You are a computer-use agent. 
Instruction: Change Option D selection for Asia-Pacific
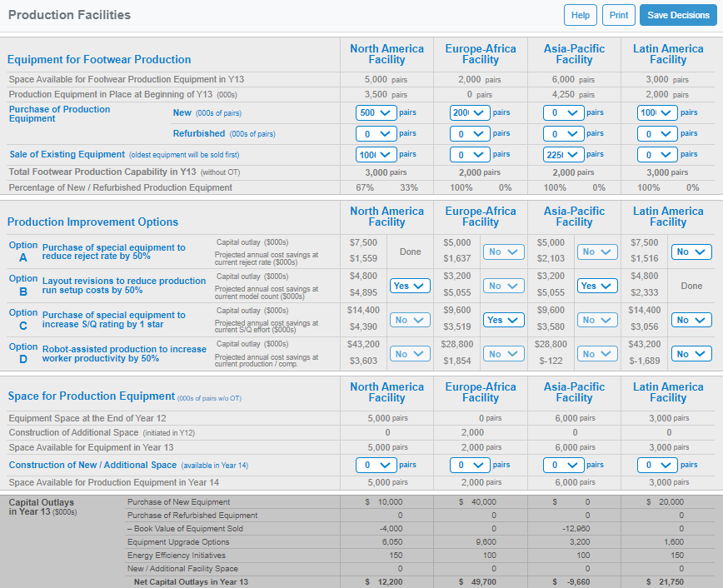(x=597, y=354)
